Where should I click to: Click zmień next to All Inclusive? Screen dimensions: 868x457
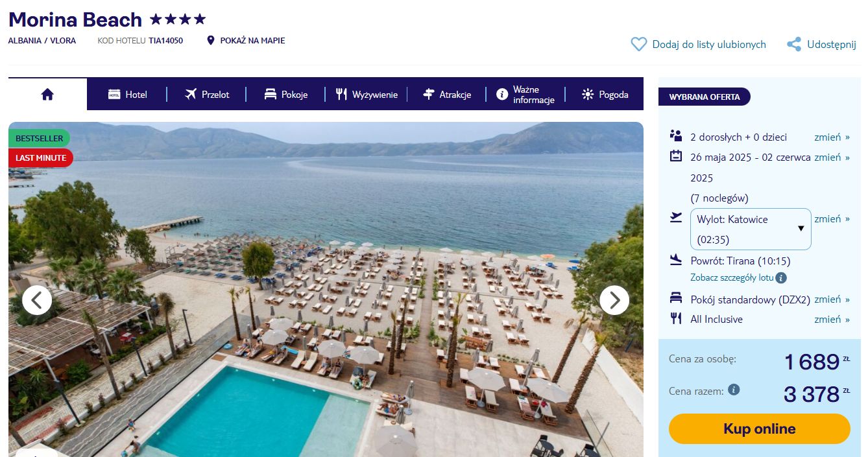click(832, 319)
